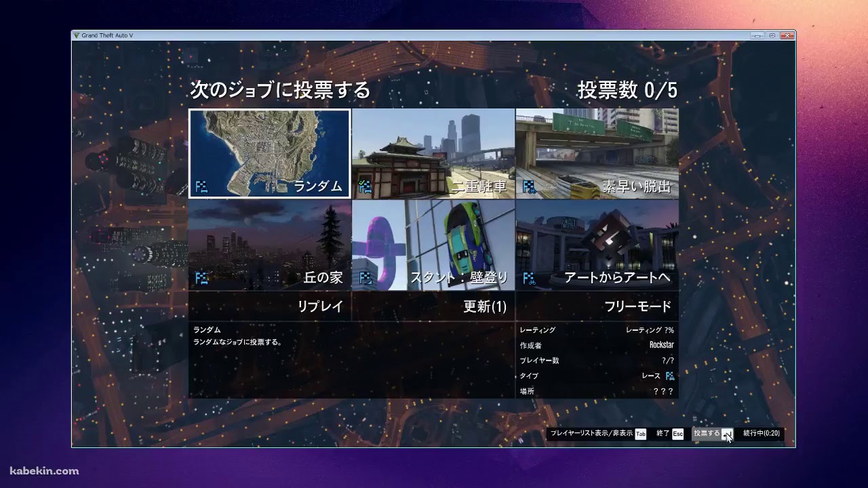Click the race icon on the 丘の家 tile
868x488 pixels.
tap(201, 277)
